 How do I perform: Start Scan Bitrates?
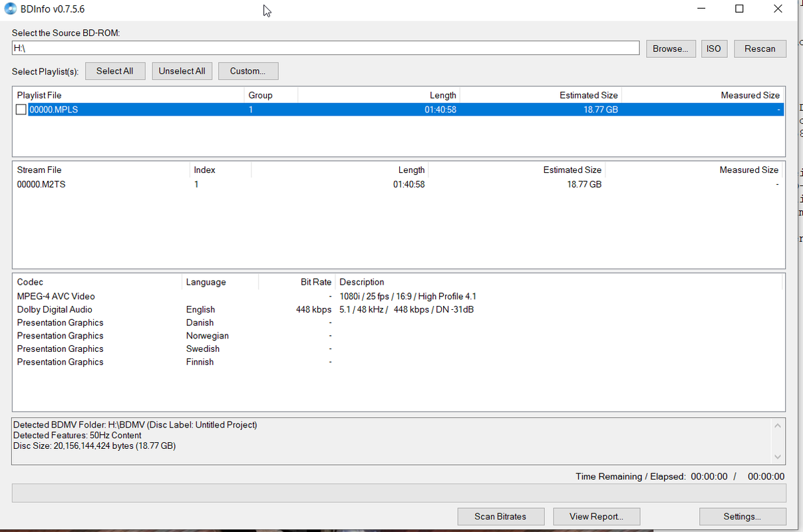click(500, 517)
